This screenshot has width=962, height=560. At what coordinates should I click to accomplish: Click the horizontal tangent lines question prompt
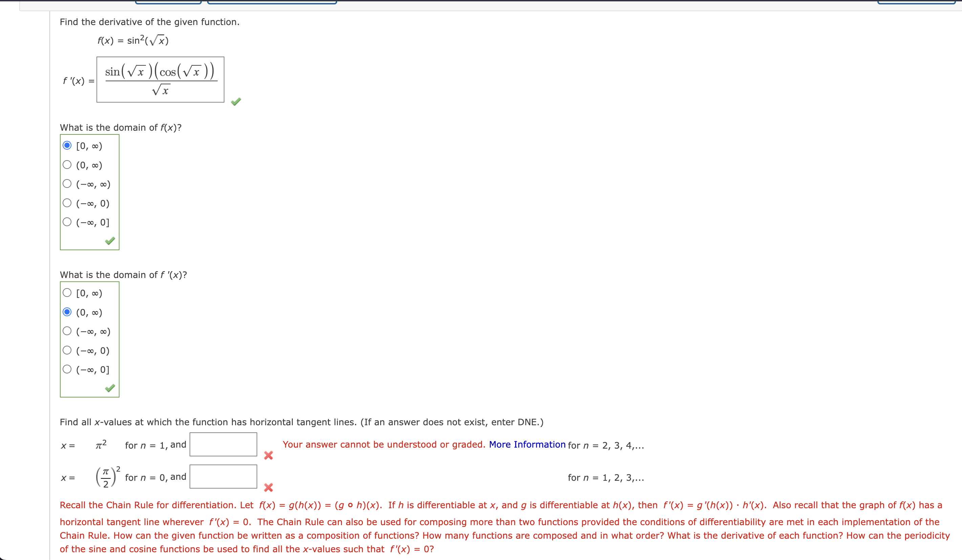302,422
